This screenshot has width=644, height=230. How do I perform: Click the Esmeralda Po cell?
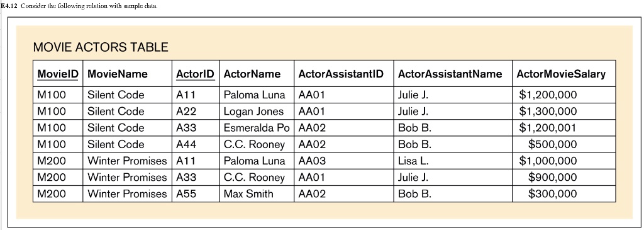tap(257, 128)
